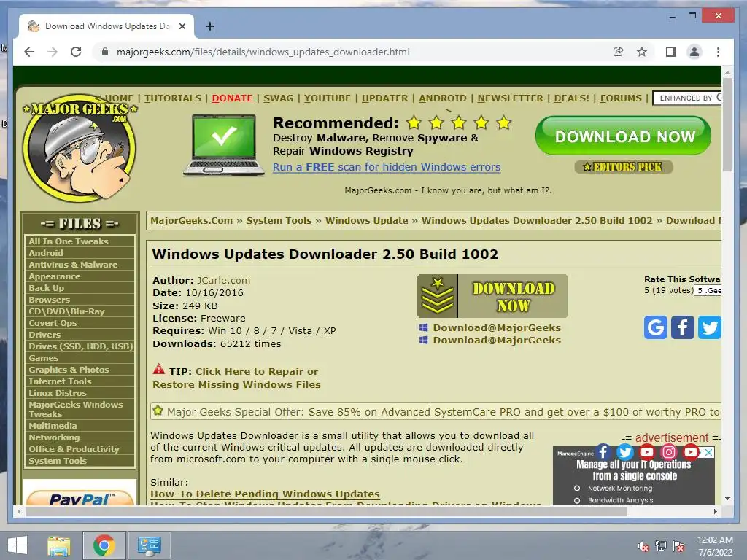Image resolution: width=747 pixels, height=560 pixels.
Task: Bookmark this page with the star icon
Action: pyautogui.click(x=642, y=52)
